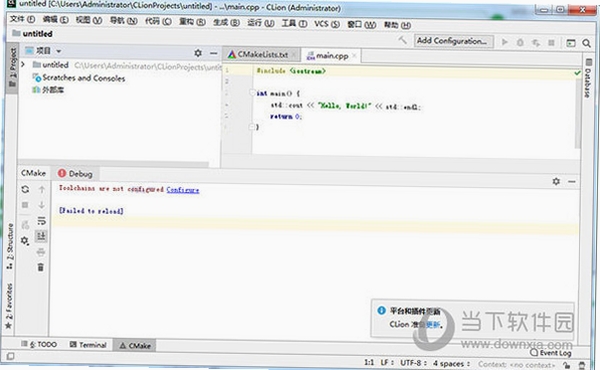The height and width of the screenshot is (370, 600).
Task: Change UTF-8 encoding in status bar
Action: pyautogui.click(x=413, y=363)
